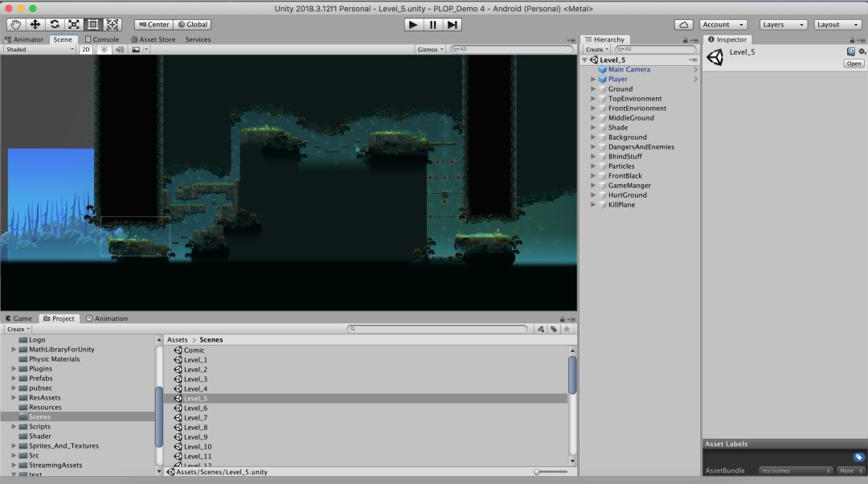Select the Move tool
868x484 pixels.
(35, 25)
